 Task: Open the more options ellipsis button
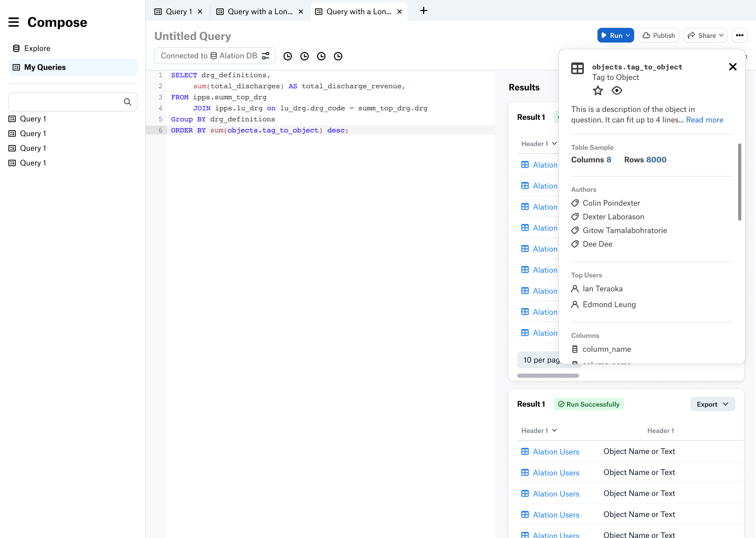(x=740, y=35)
